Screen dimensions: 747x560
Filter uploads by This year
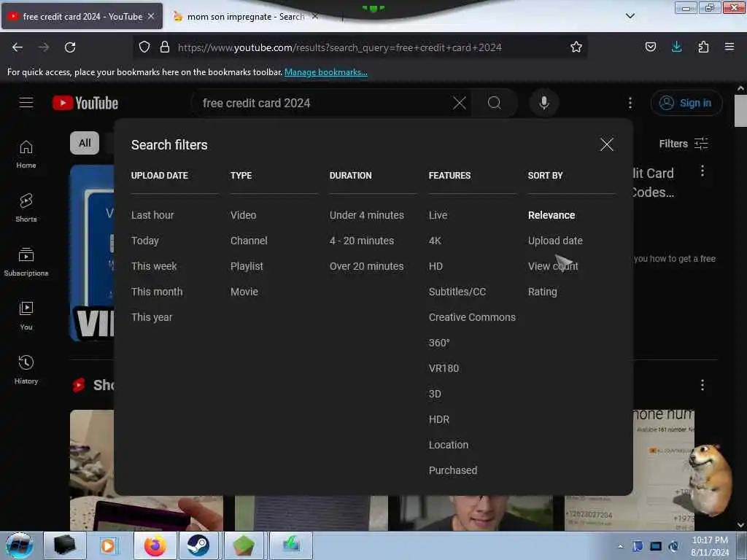[152, 317]
